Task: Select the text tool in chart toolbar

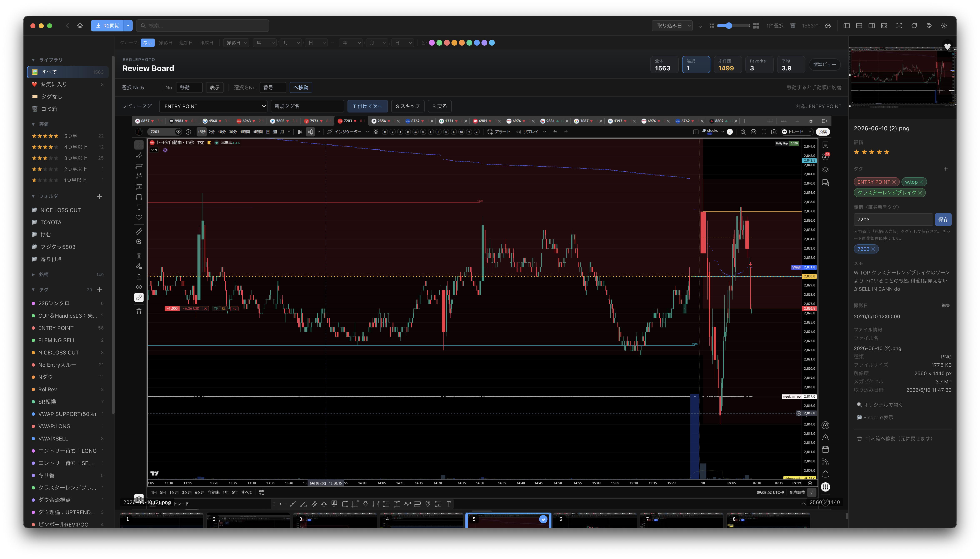Action: click(139, 207)
